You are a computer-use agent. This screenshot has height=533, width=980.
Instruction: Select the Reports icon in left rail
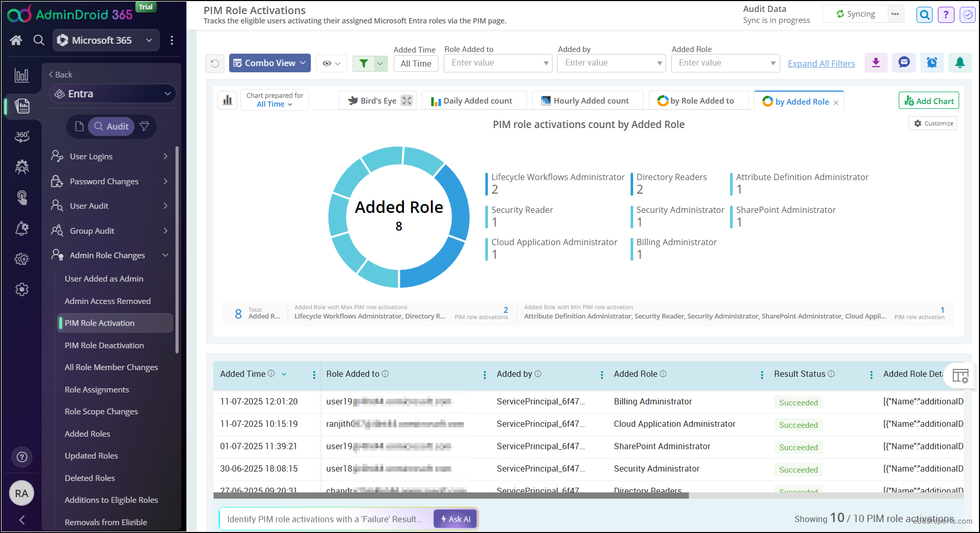(x=22, y=106)
